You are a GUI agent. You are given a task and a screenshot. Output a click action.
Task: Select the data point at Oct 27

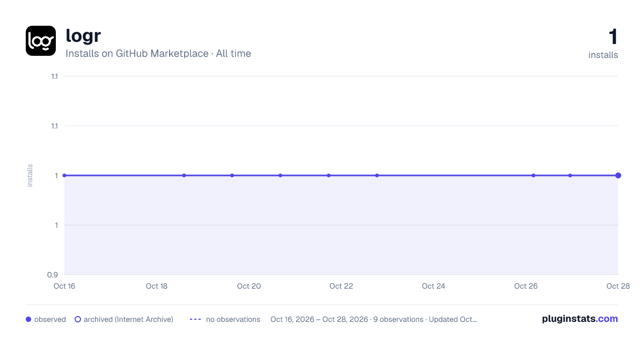pyautogui.click(x=570, y=175)
